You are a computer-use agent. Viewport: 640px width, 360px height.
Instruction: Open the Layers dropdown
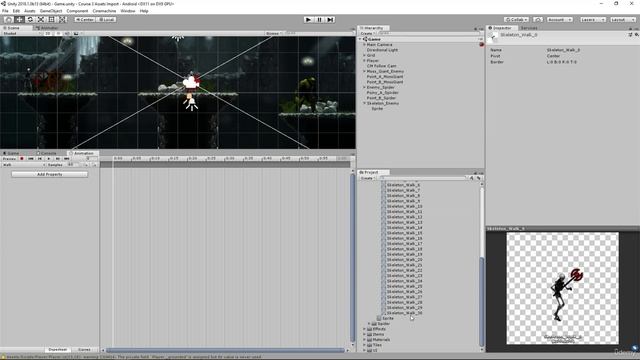click(x=593, y=19)
